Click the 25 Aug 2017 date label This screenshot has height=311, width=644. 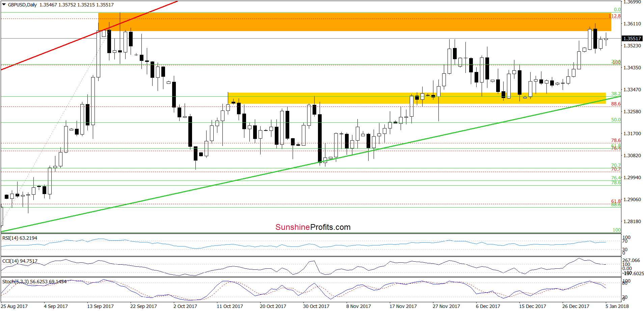click(15, 306)
